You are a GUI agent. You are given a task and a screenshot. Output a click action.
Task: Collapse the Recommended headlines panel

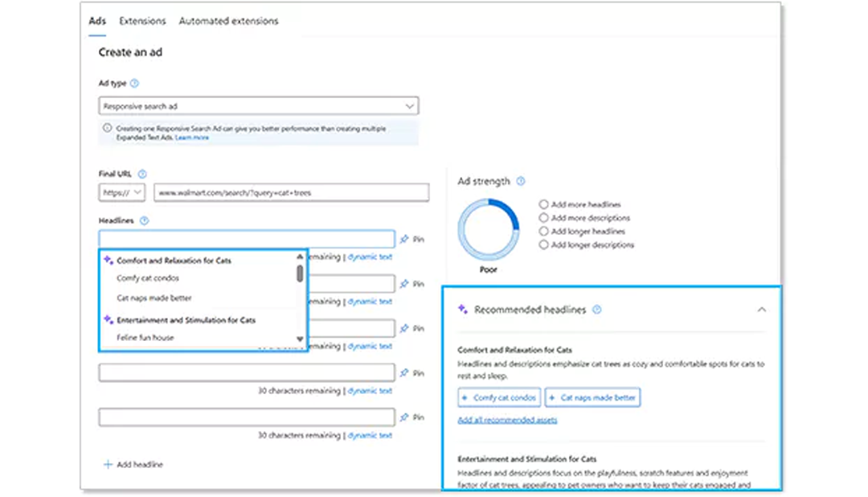tap(762, 309)
